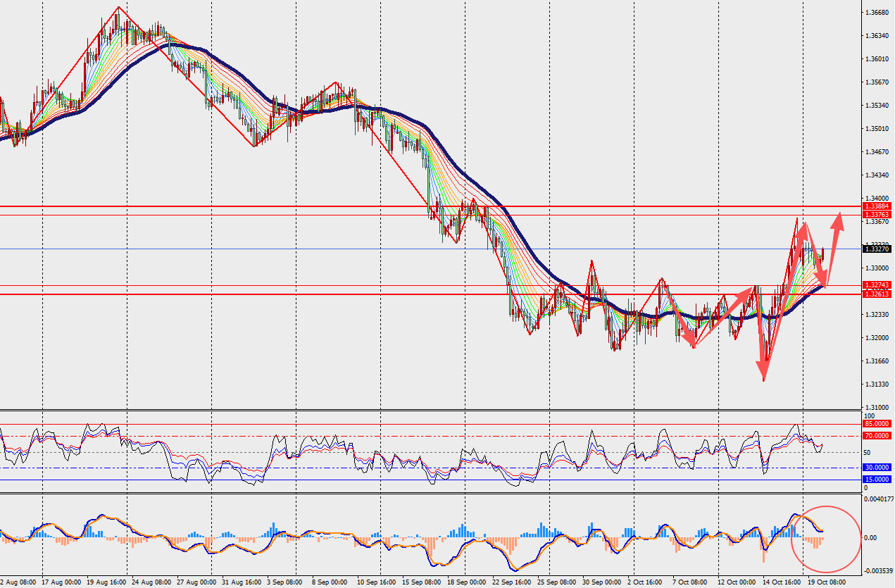Select the black 1.33270 current price tag
This screenshot has width=895, height=588.
[x=879, y=249]
